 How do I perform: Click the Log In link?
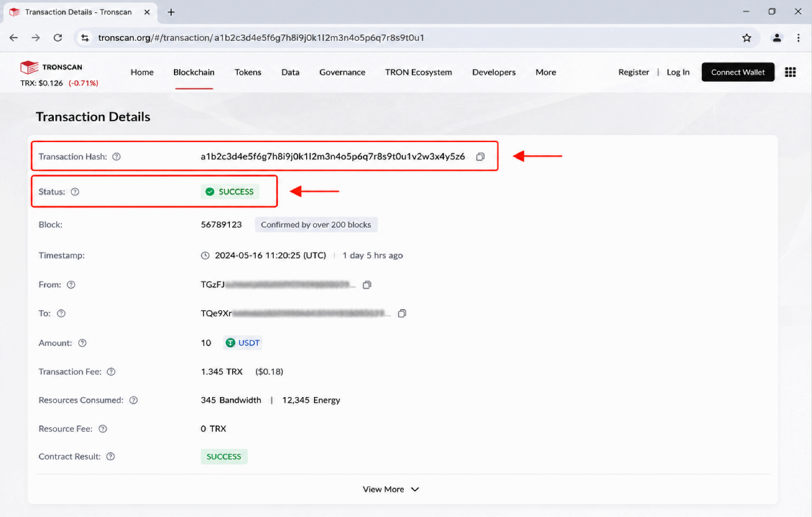click(678, 72)
